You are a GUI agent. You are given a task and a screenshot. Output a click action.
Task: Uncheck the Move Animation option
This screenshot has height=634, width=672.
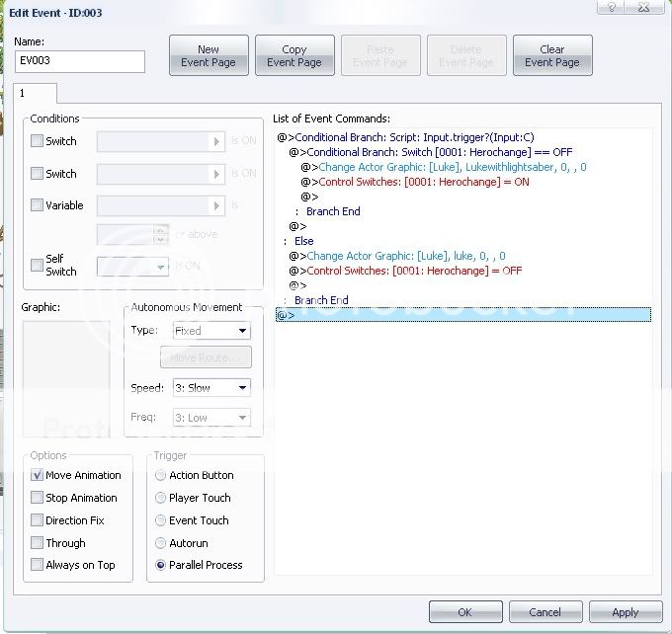[38, 475]
